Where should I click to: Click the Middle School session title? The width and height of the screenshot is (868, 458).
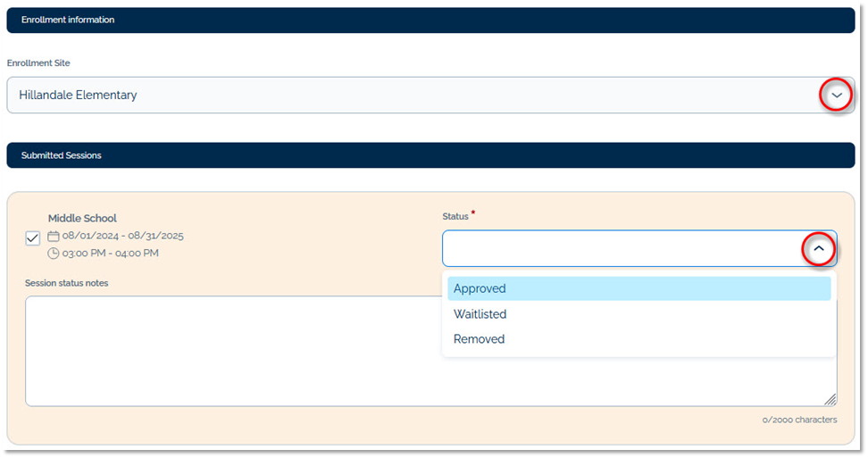coord(82,218)
